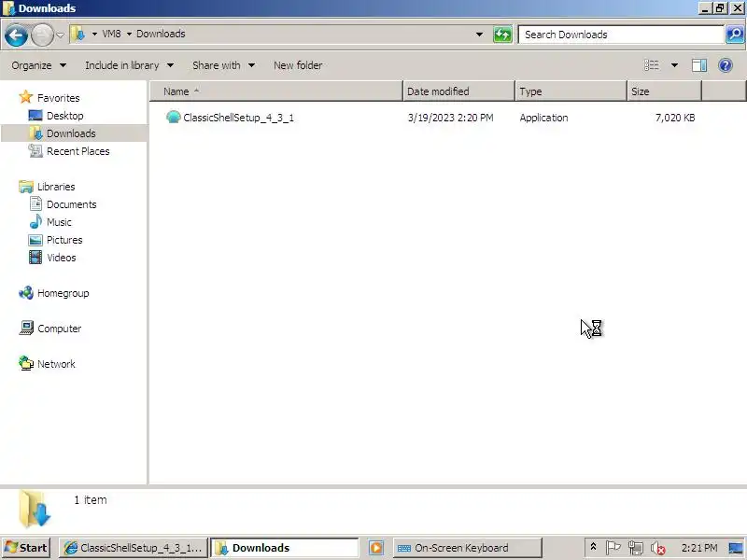Click the grayed-out Forward navigation button
The image size is (747, 560).
42,35
